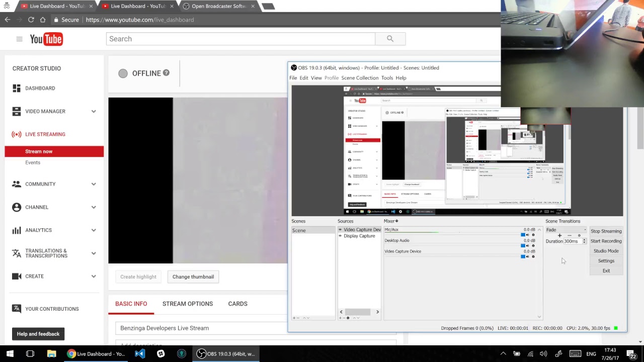This screenshot has height=362, width=644.
Task: Open the OBS Tools menu
Action: 387,78
